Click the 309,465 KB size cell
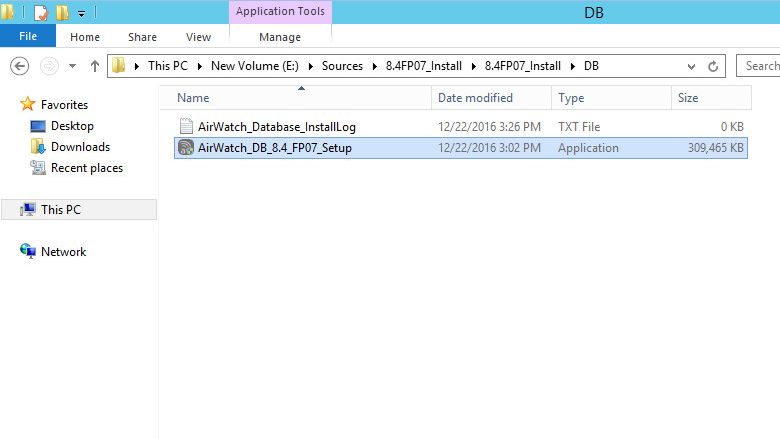The width and height of the screenshot is (780, 439). pos(715,148)
